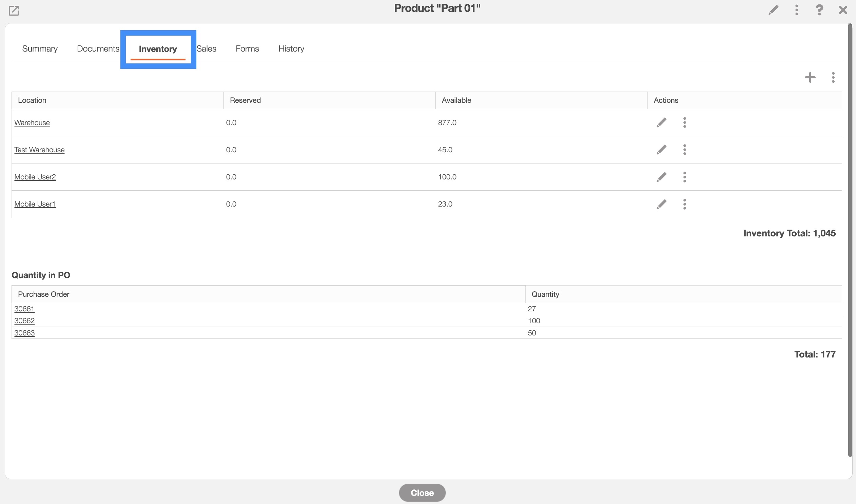Click the vertical scrollbar on the right
This screenshot has height=504, width=856.
[850, 238]
